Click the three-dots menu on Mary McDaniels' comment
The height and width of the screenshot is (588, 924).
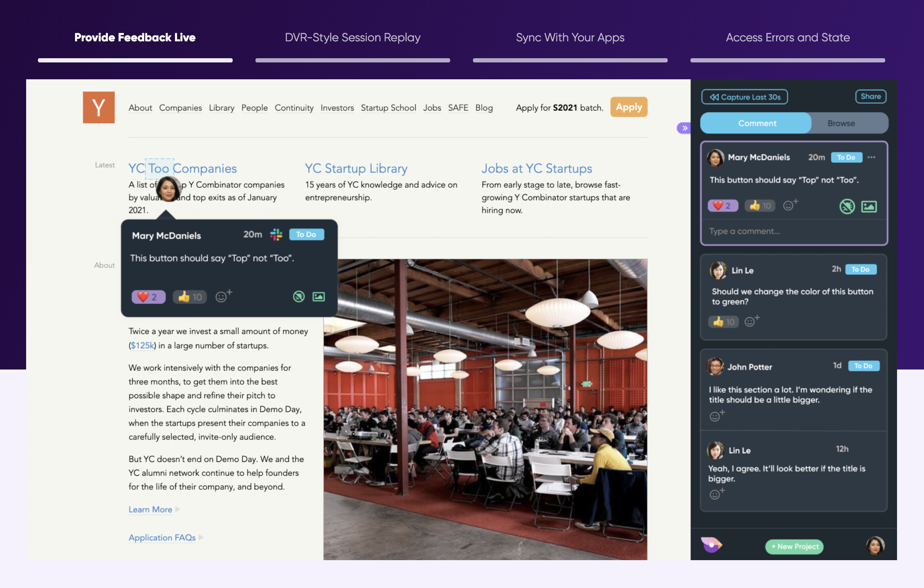(872, 157)
